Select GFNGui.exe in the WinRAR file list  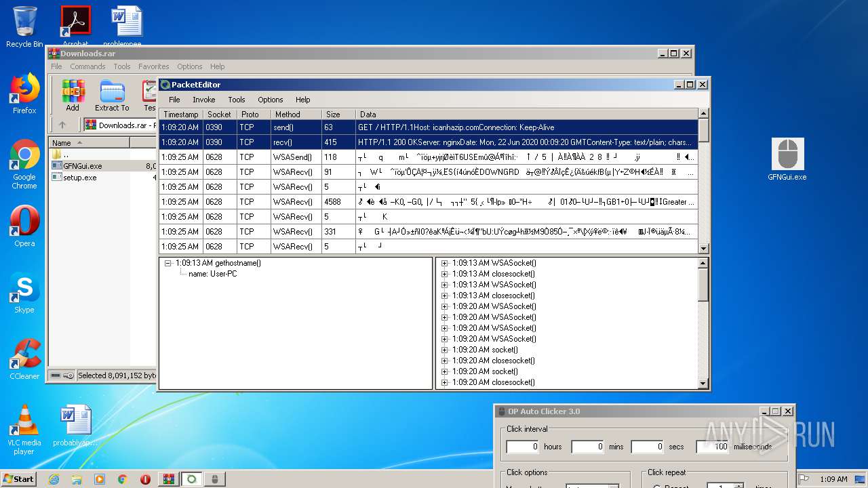77,166
